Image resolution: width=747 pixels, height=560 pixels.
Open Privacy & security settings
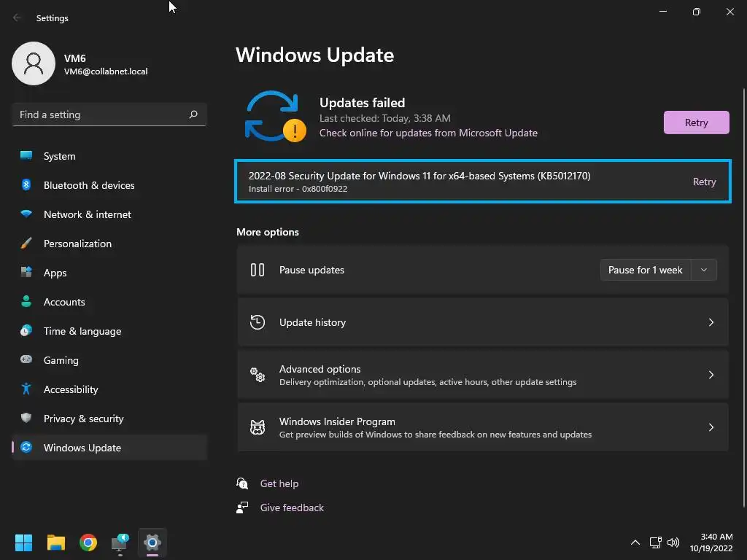(x=109, y=419)
